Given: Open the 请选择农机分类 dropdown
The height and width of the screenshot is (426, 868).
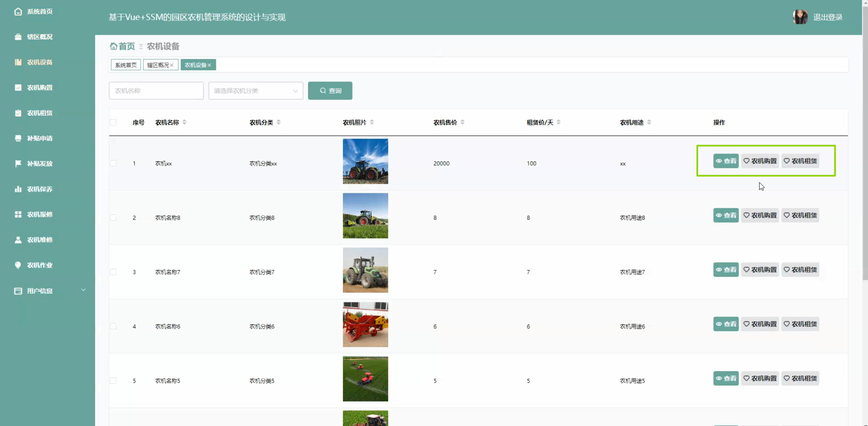Looking at the screenshot, I should point(255,91).
